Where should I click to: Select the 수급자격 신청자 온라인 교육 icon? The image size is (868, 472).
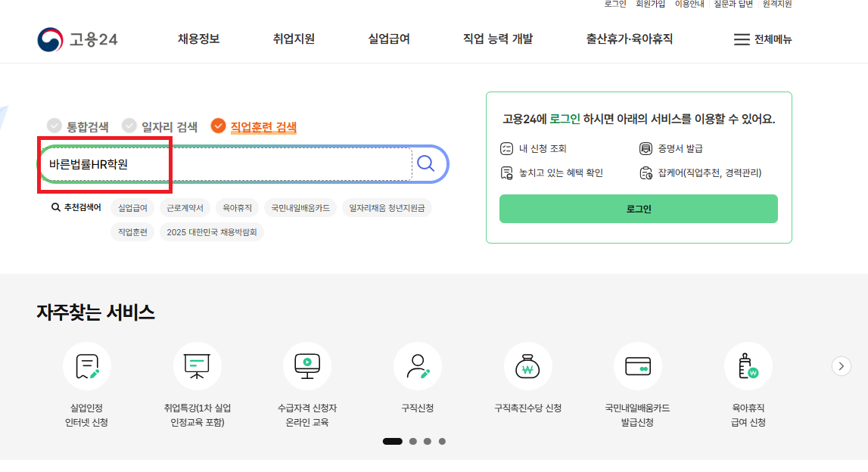tap(307, 366)
